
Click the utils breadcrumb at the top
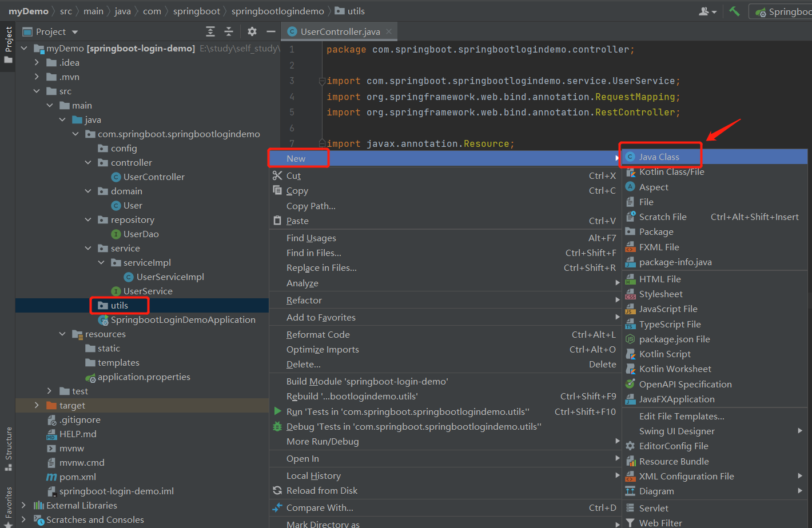coord(349,11)
